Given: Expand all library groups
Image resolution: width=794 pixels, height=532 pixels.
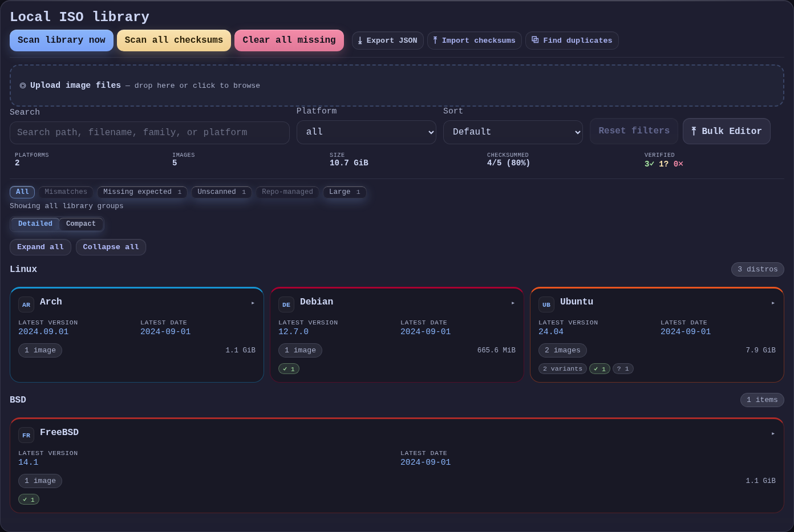Looking at the screenshot, I should (x=40, y=247).
